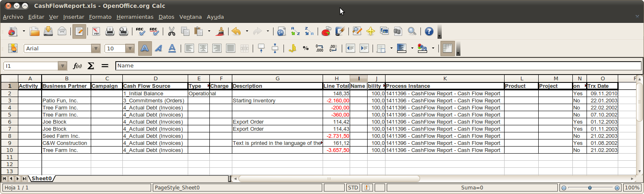Open Data Sources icon
The height and width of the screenshot is (194, 644).
point(398,31)
